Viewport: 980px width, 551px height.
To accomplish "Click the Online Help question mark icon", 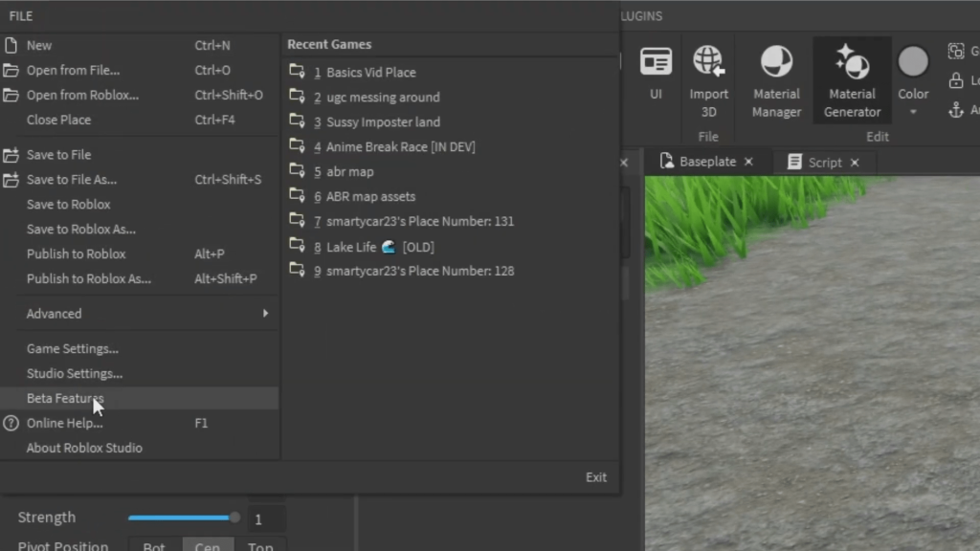I will 11,423.
